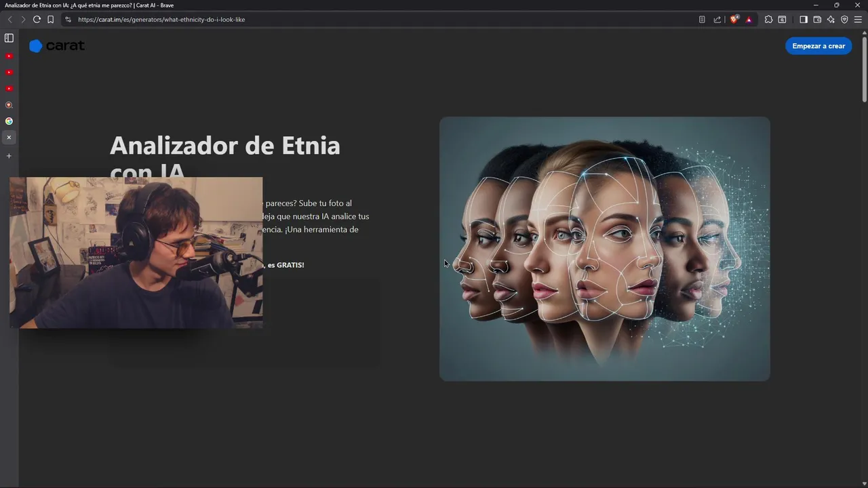The height and width of the screenshot is (488, 868).
Task: Click the Analizador de Etnia heading
Action: [x=225, y=157]
